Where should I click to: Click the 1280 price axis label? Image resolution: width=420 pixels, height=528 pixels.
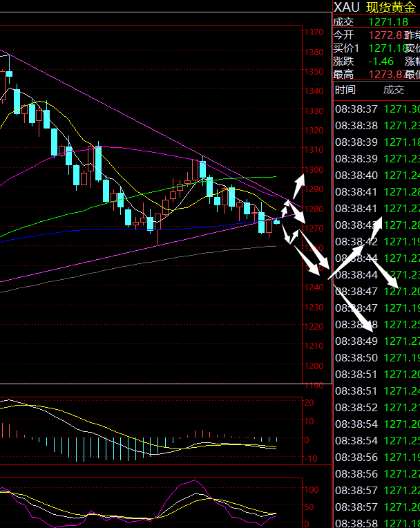[314, 209]
